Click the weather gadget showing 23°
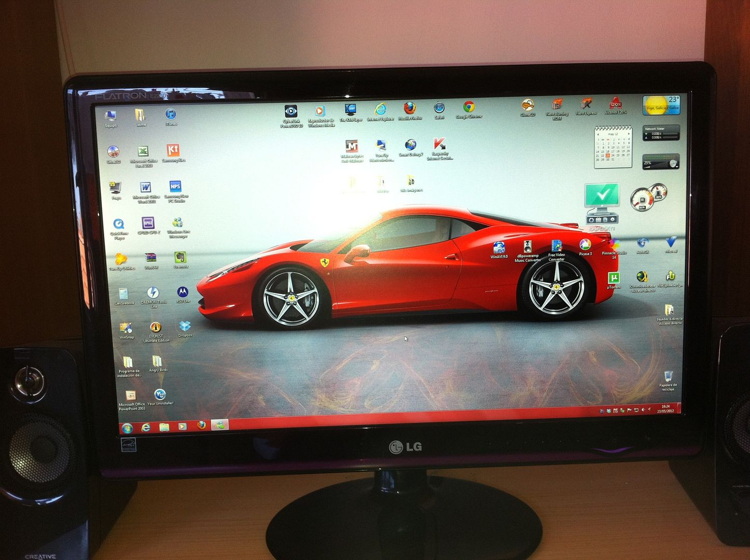 click(661, 105)
